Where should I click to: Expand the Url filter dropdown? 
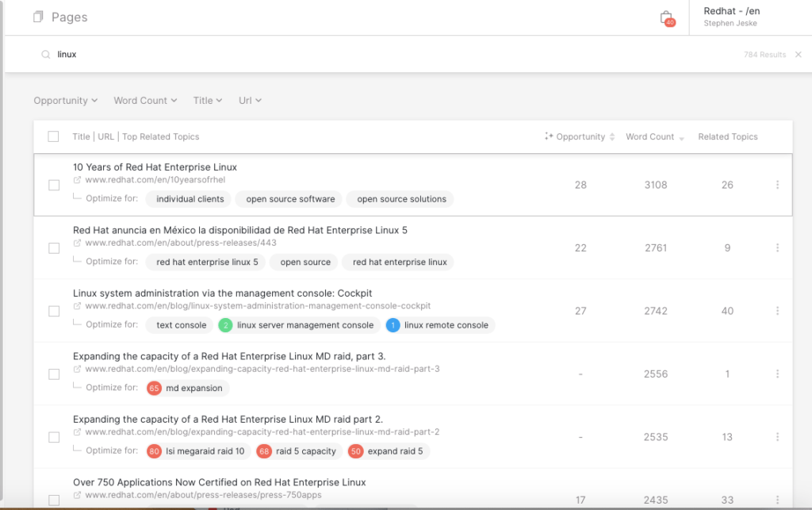click(250, 101)
